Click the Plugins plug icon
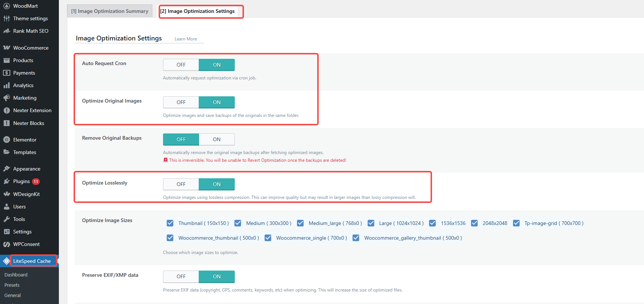644x304 pixels. tap(7, 181)
